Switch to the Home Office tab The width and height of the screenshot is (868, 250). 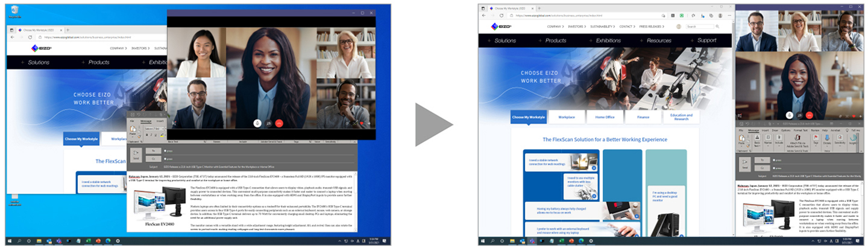[x=605, y=117]
